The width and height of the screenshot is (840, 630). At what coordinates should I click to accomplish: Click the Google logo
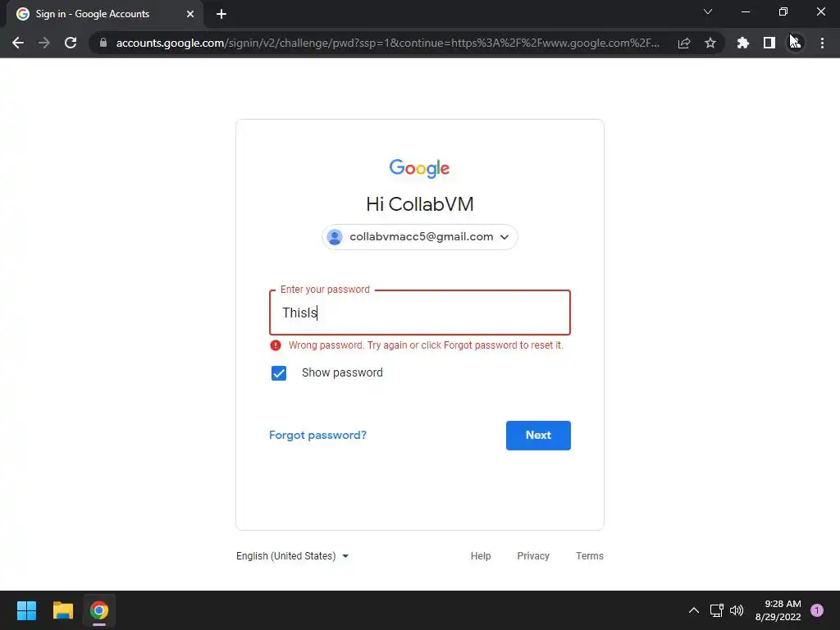pyautogui.click(x=419, y=168)
